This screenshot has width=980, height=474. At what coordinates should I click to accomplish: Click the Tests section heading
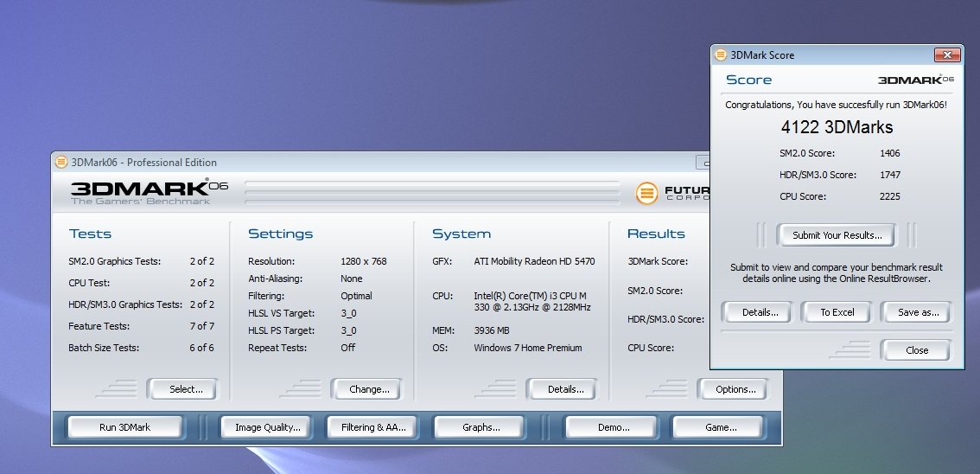coord(90,234)
